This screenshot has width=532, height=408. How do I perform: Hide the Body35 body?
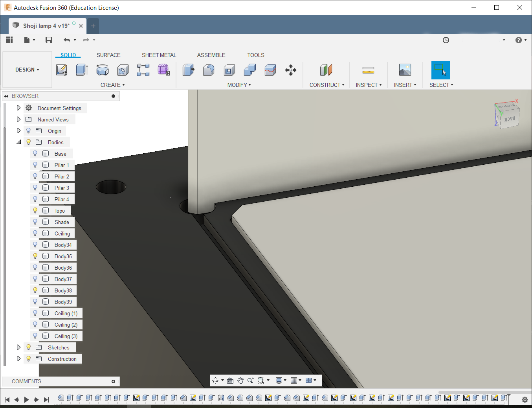coord(35,256)
